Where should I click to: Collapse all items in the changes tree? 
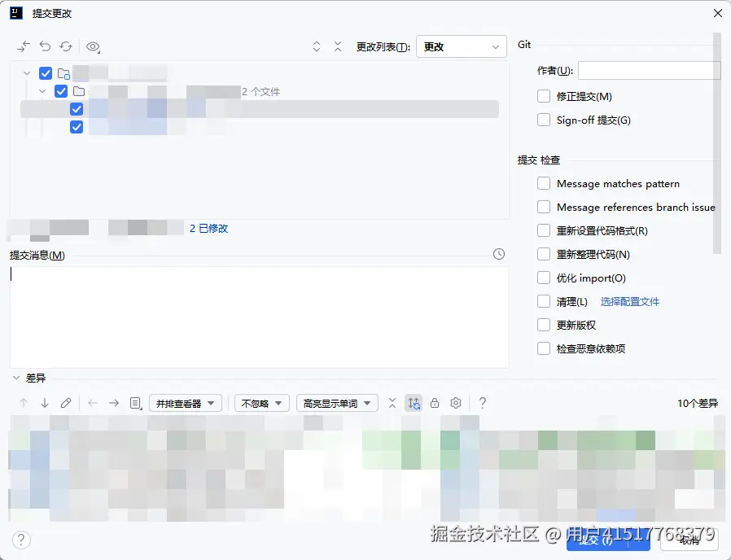(338, 46)
